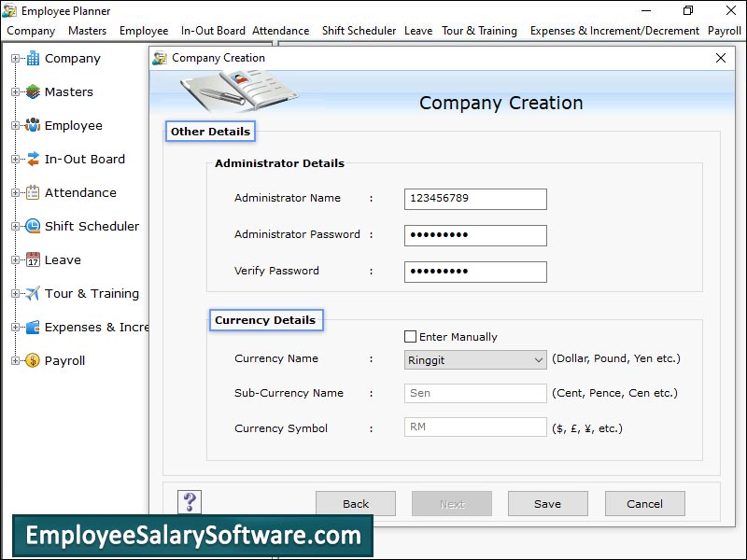Select the Employee people icon
The height and width of the screenshot is (560, 747).
point(33,126)
